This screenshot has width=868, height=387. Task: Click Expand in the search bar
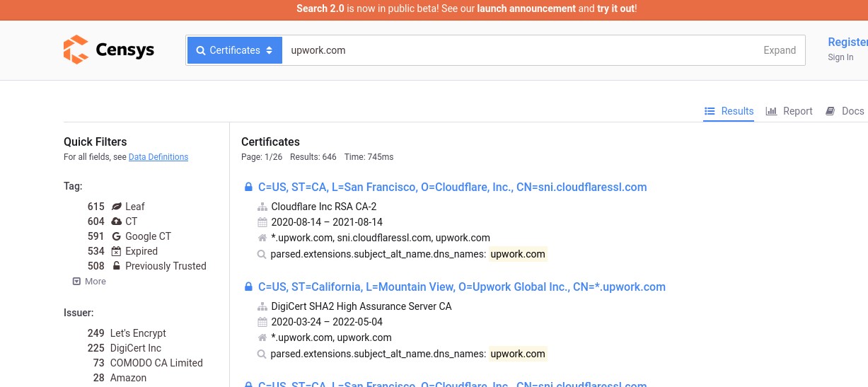pos(780,50)
